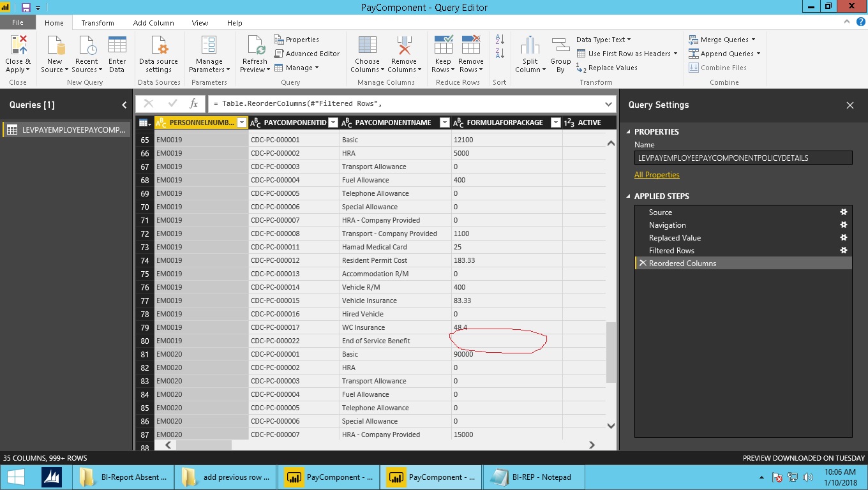Switch to the View tab

click(200, 23)
